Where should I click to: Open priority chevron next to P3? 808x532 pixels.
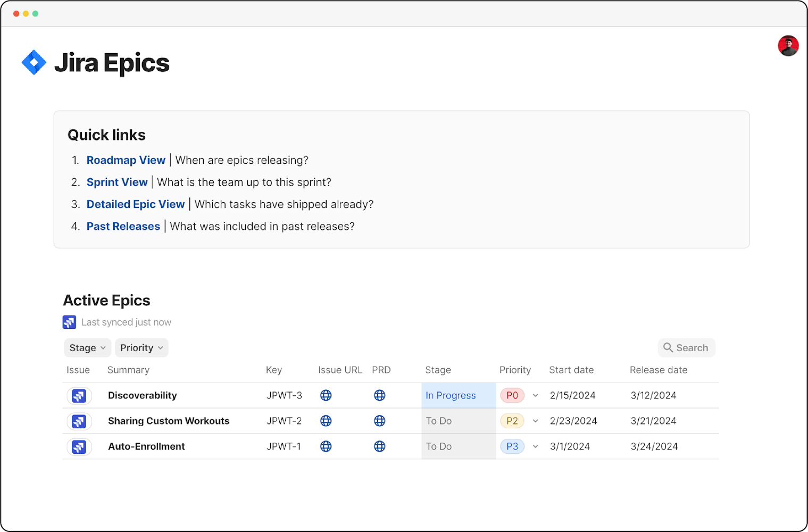tap(535, 446)
